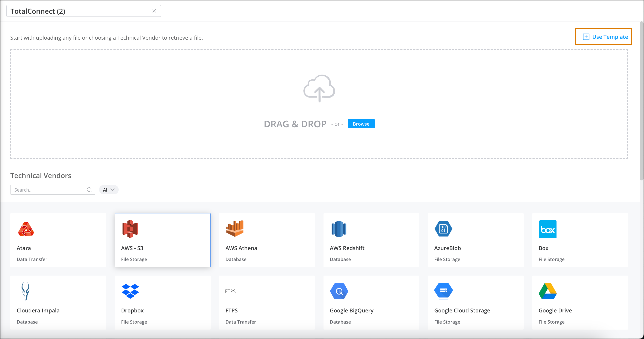The height and width of the screenshot is (339, 644).
Task: Click the FTPS vendor icon
Action: coord(230,291)
